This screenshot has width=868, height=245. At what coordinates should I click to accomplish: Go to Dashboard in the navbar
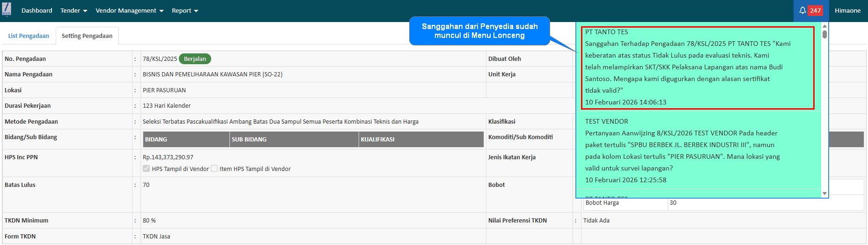coord(37,10)
